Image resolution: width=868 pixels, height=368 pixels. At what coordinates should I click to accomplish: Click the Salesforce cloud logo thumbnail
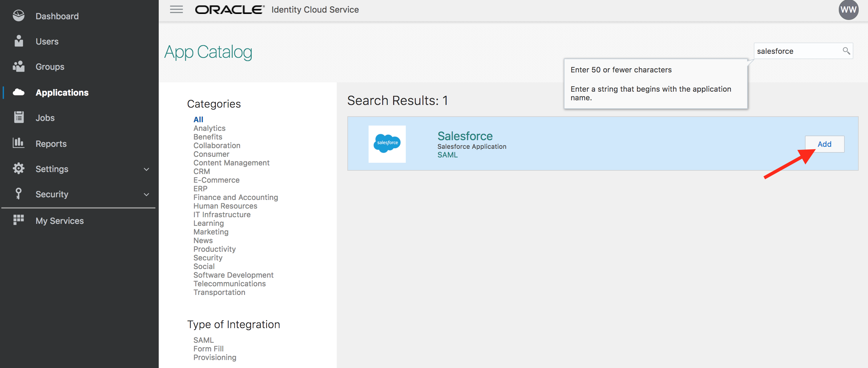[x=387, y=144]
